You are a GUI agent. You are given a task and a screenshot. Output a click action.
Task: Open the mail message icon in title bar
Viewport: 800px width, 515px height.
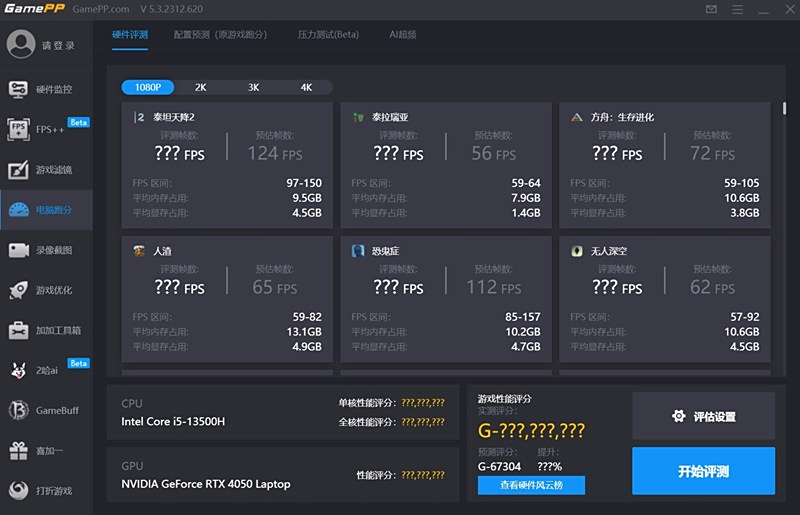[711, 9]
